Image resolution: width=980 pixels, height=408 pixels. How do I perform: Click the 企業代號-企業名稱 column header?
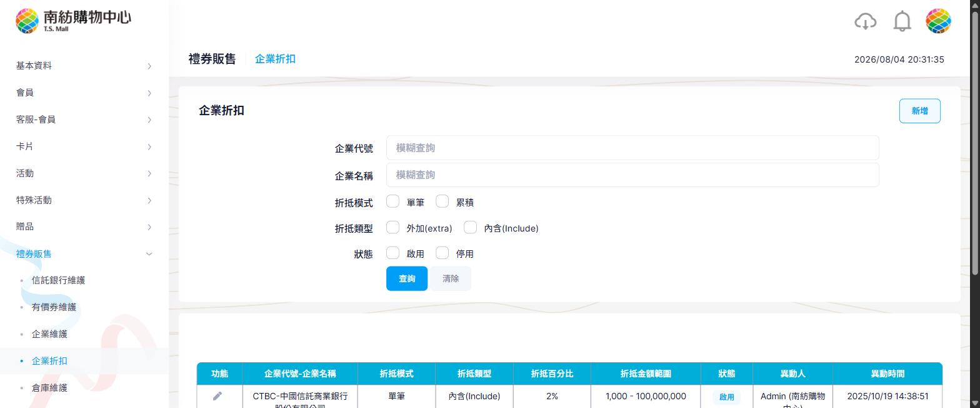(300, 374)
